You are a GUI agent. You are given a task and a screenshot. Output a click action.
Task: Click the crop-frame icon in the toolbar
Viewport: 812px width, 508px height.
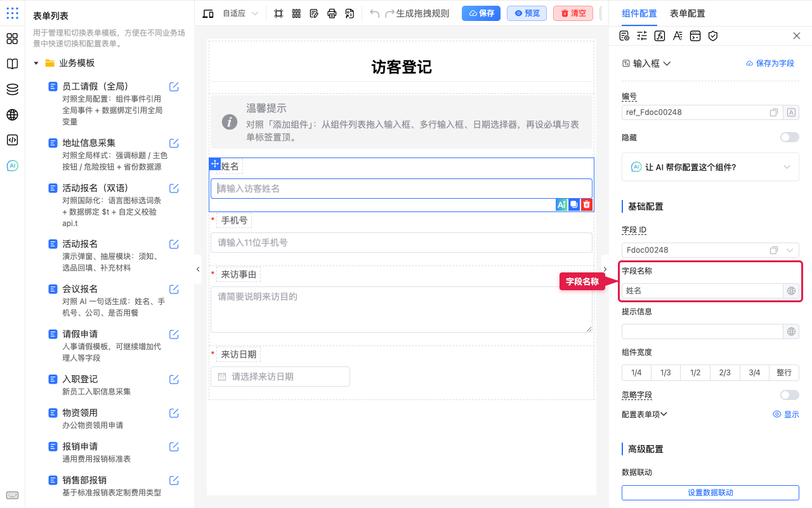coord(278,13)
